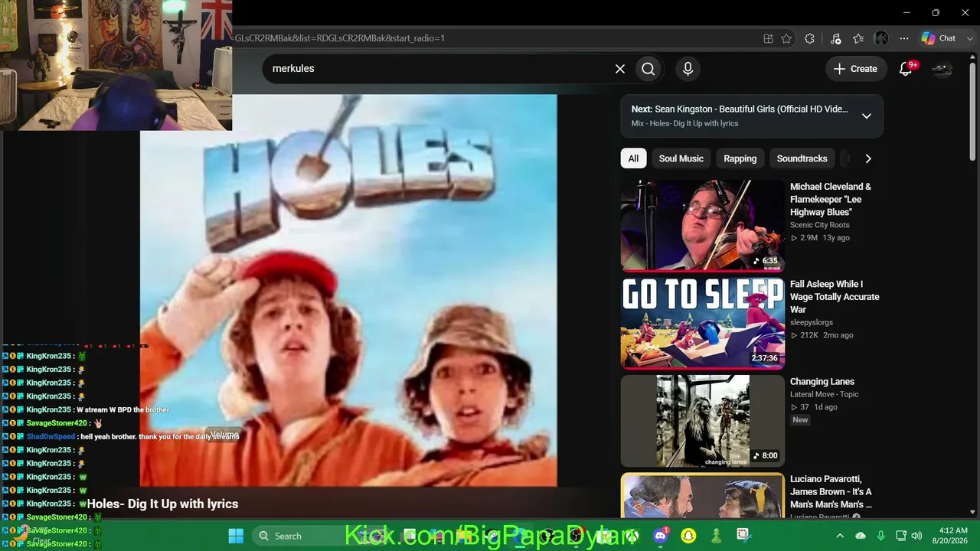Viewport: 980px width, 551px height.
Task: Select the Rapping filter chip
Action: tap(740, 158)
